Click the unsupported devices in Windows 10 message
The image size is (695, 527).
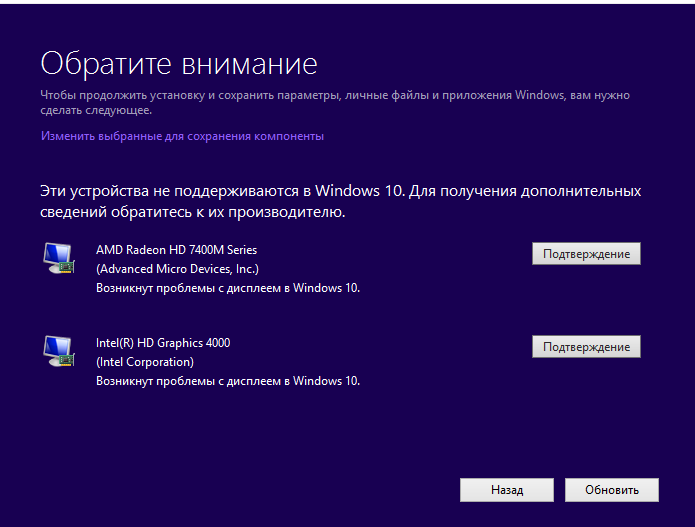(340, 201)
